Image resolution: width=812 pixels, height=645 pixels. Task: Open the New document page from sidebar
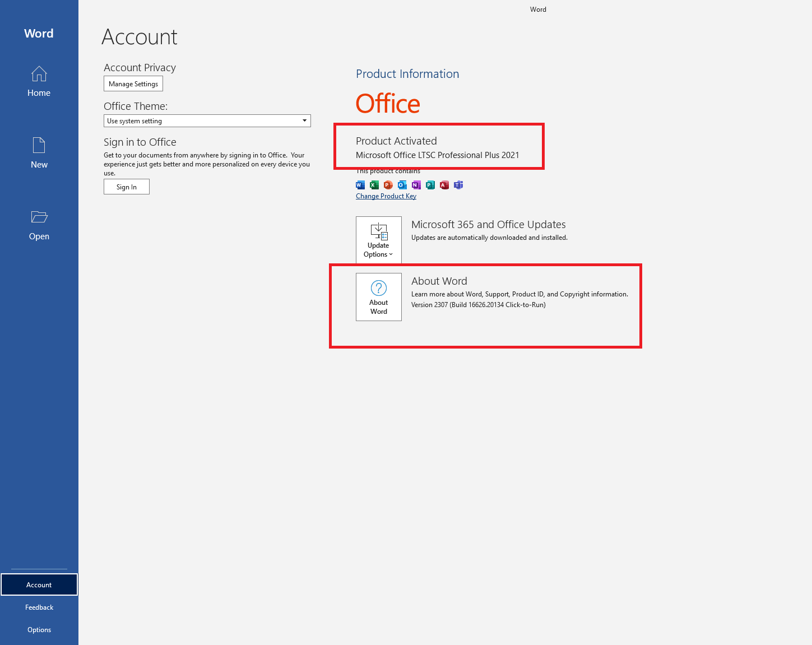39,153
